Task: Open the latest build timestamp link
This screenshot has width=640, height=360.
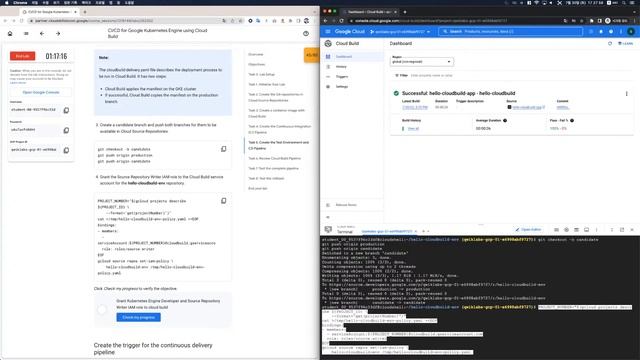Action: (415, 107)
